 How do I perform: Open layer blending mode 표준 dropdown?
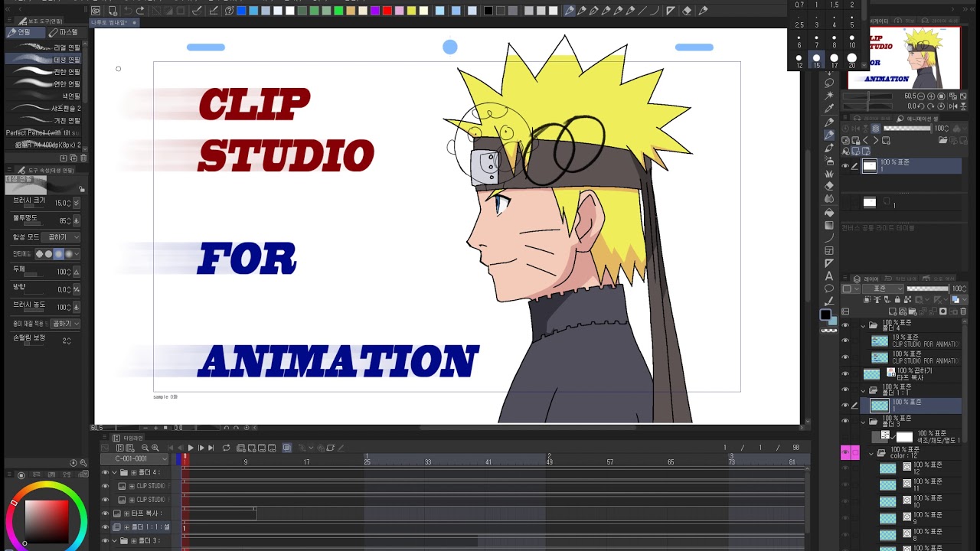(x=884, y=289)
